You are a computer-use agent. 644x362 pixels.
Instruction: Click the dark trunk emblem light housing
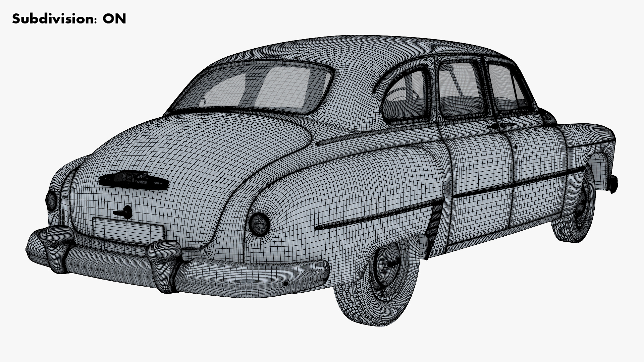coord(133,180)
